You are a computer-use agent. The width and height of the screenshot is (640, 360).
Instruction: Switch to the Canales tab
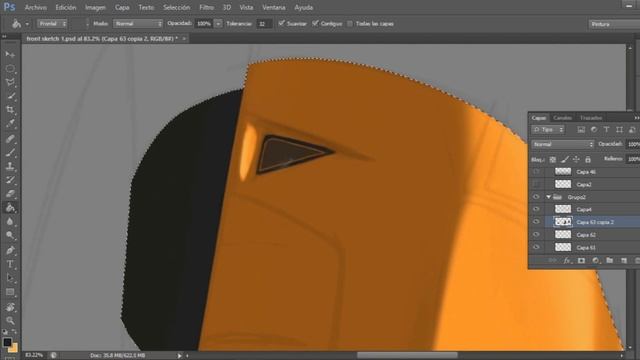tap(562, 118)
